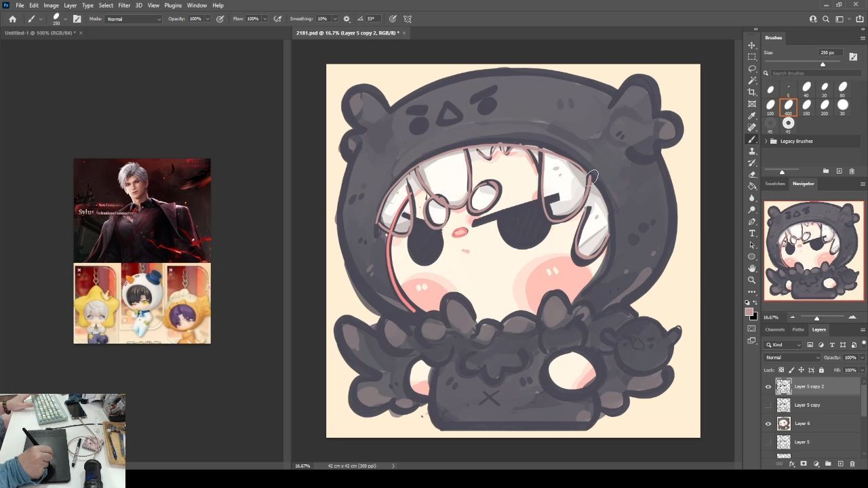Image resolution: width=868 pixels, height=488 pixels.
Task: Switch to the Paths tab
Action: 798,329
